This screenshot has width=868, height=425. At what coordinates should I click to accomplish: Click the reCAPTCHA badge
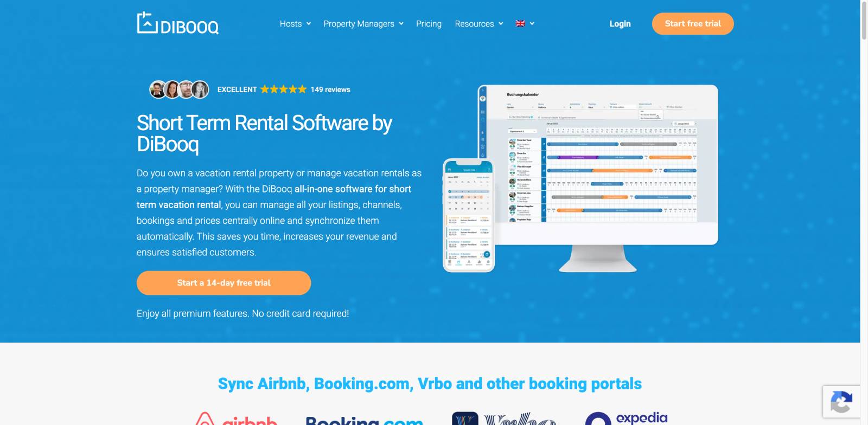click(x=841, y=402)
